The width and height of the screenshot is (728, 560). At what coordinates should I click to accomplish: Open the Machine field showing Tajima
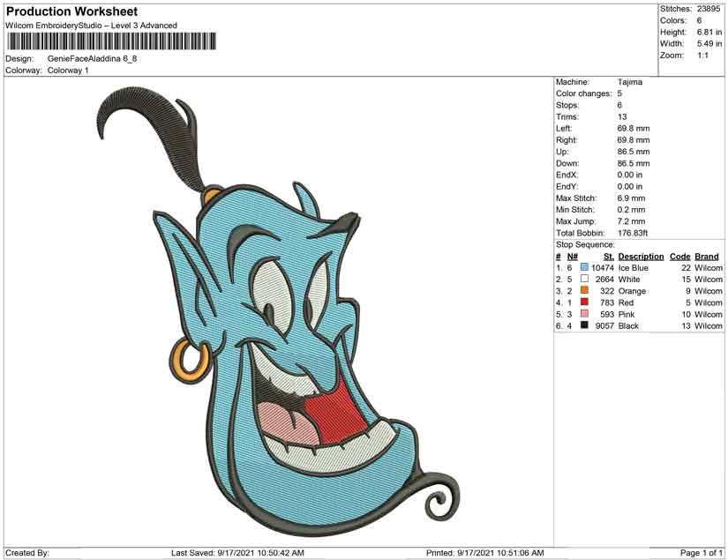click(628, 80)
